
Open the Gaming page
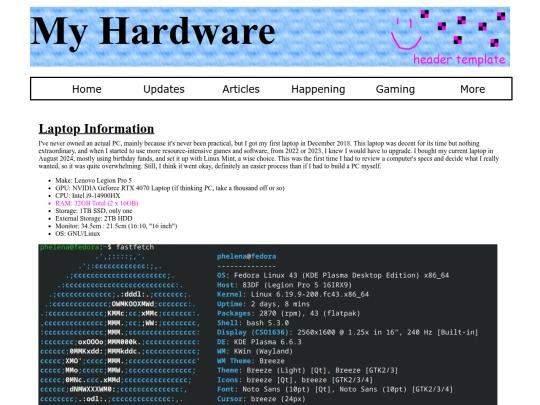coord(395,89)
